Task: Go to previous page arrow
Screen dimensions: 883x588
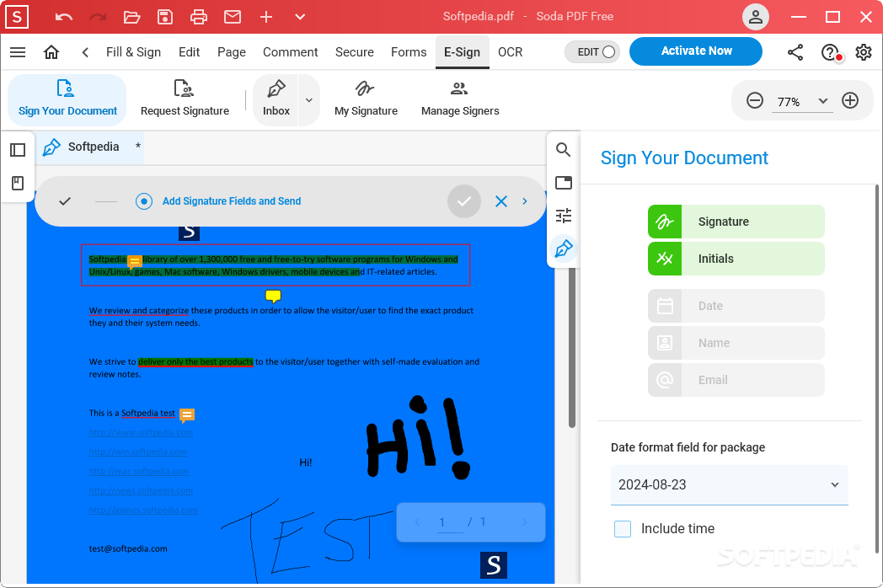Action: tap(417, 522)
